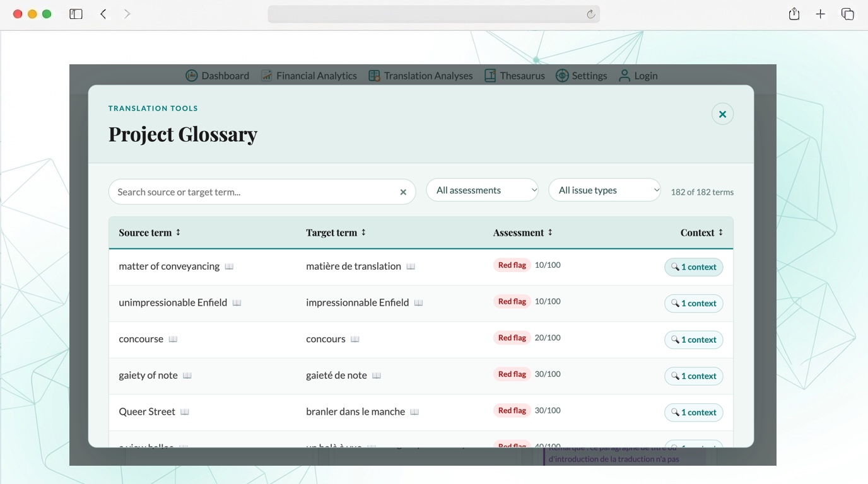The height and width of the screenshot is (484, 868).
Task: Open the Safari Share menu
Action: (x=794, y=14)
